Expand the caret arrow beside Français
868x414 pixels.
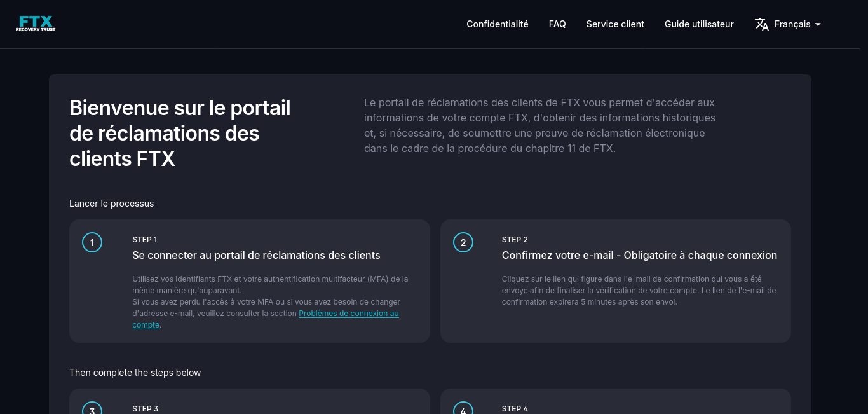818,25
